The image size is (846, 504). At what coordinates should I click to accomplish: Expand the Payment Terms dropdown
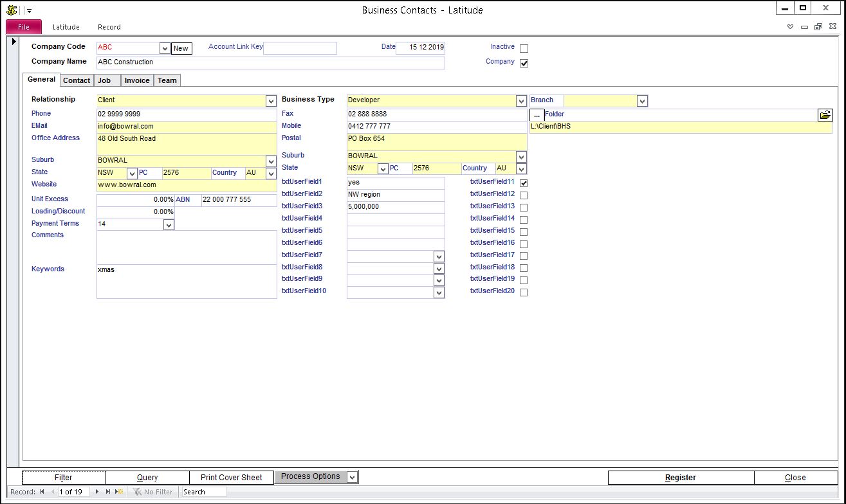(169, 225)
